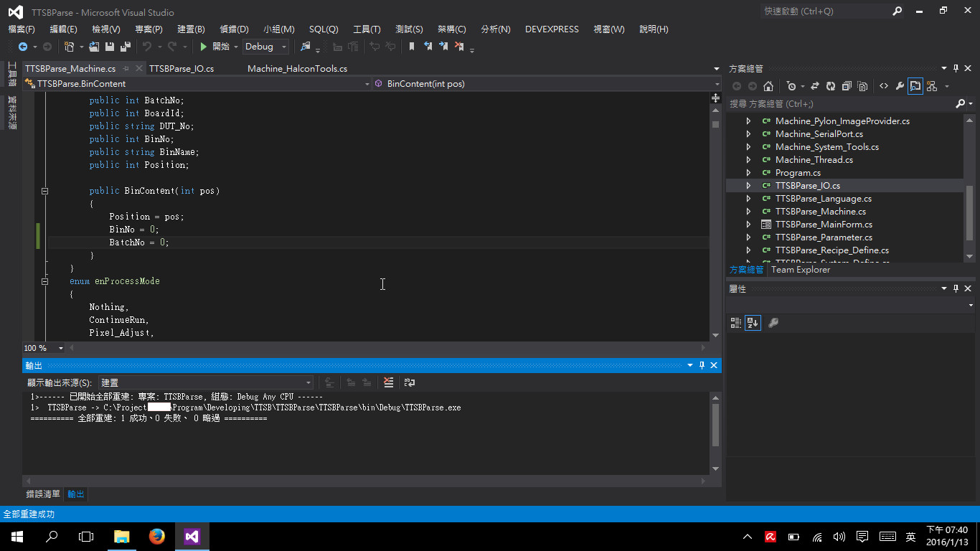Open the Debug configuration dropdown
Viewport: 980px width, 551px height.
[x=265, y=47]
